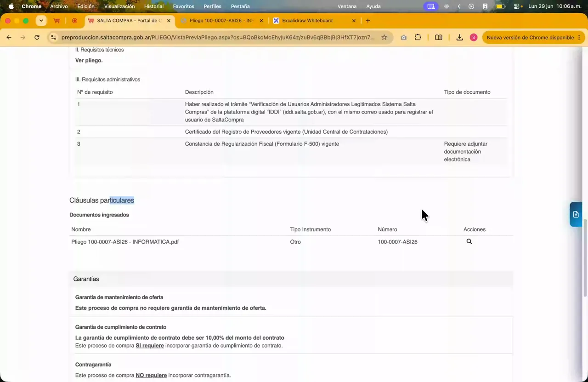Click the Documentos ingresados label
The image size is (588, 382).
99,215
